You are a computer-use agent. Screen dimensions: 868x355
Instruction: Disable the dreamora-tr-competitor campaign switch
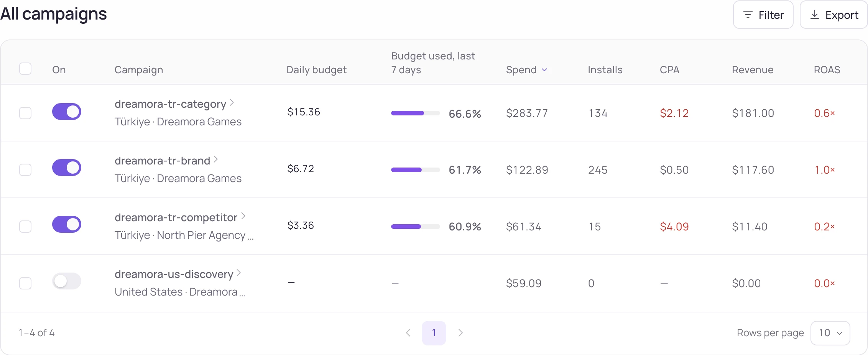pyautogui.click(x=67, y=224)
